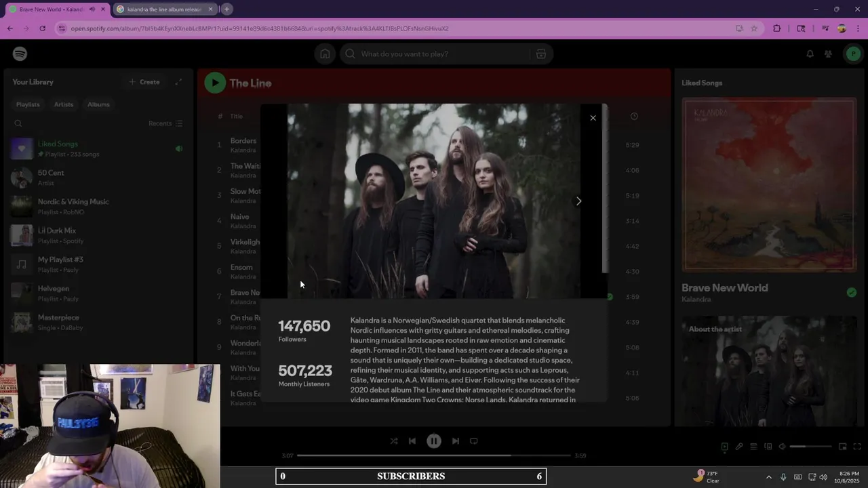Play The Line album with green button
Image resolution: width=868 pixels, height=488 pixels.
tap(215, 83)
